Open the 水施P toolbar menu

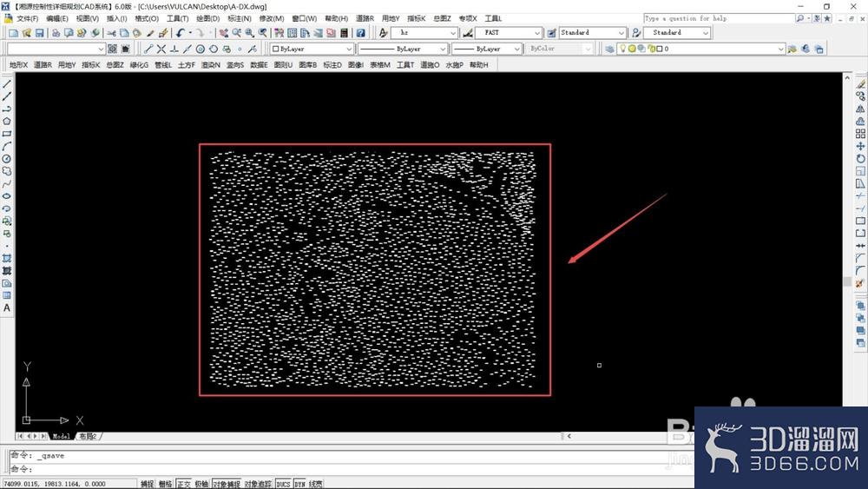click(455, 65)
